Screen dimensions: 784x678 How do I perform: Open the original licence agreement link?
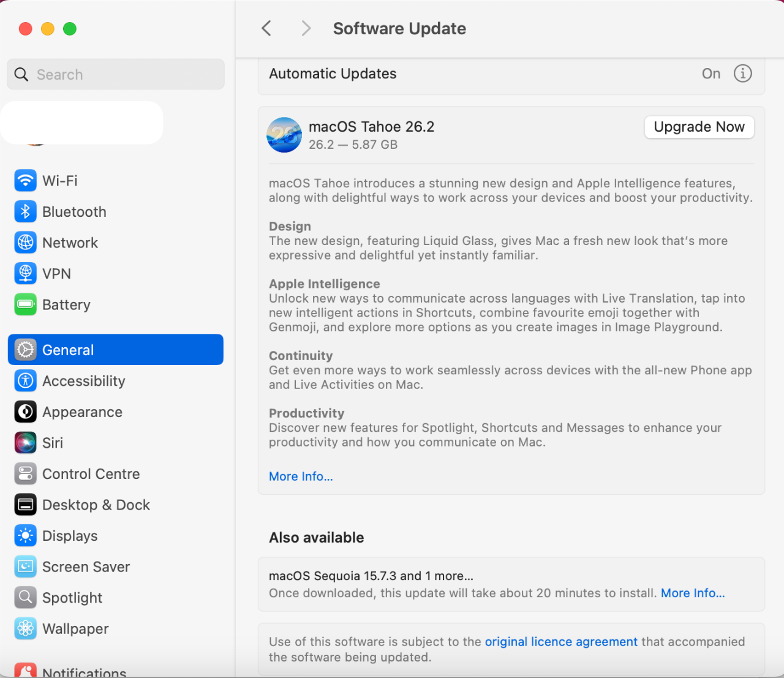(x=561, y=642)
